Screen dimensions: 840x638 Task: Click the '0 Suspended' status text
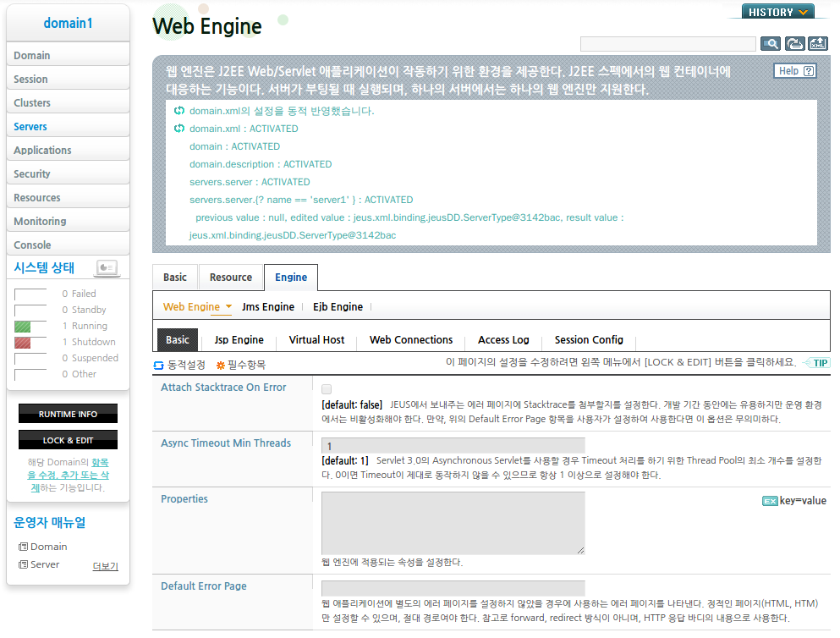click(90, 358)
